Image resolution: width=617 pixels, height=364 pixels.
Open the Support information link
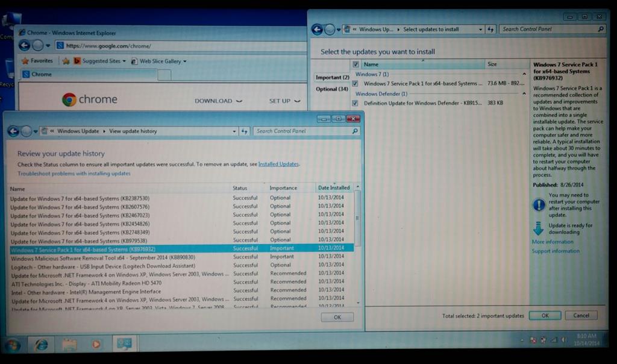point(556,251)
